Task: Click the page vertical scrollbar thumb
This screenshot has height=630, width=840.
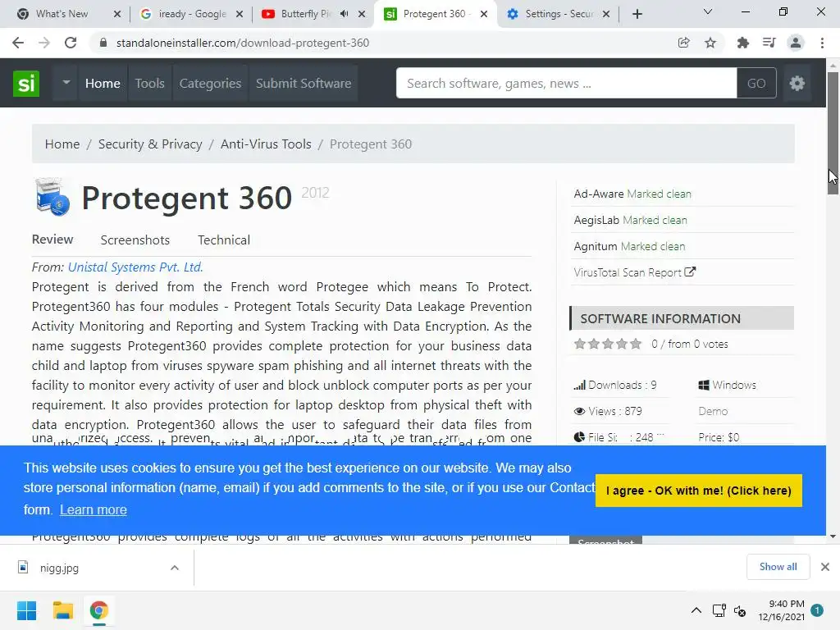Action: pyautogui.click(x=833, y=133)
